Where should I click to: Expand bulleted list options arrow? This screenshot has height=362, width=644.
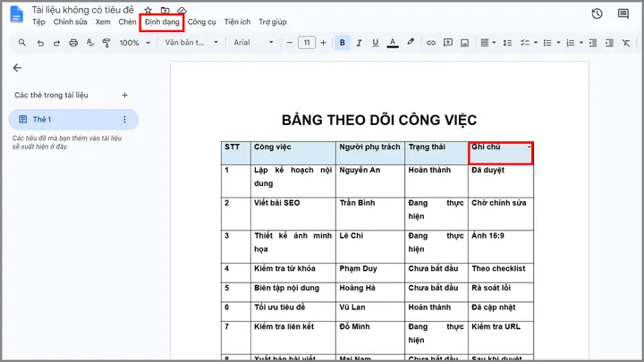[x=558, y=43]
